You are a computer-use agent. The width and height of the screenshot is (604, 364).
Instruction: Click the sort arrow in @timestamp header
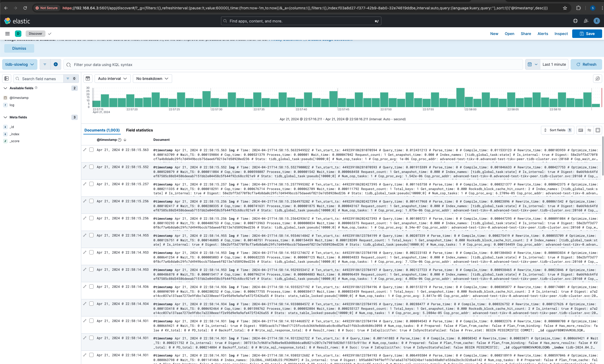pyautogui.click(x=125, y=140)
